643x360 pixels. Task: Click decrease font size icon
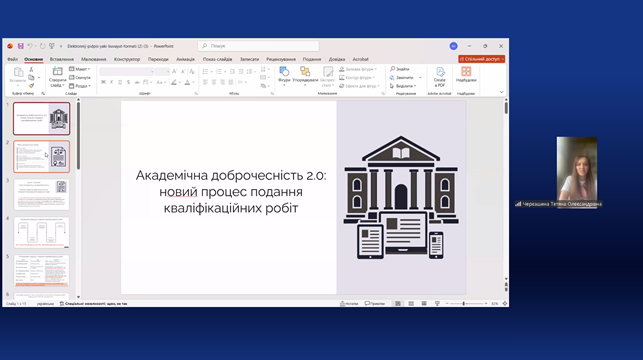coord(183,71)
